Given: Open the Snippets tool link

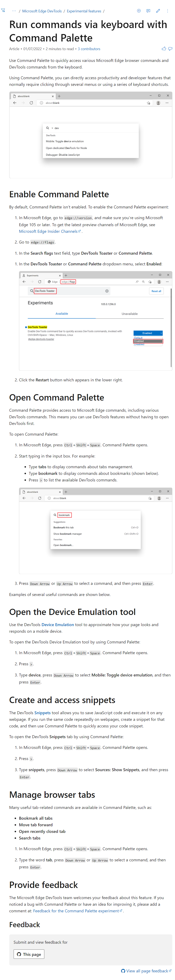Looking at the screenshot, I should pyautogui.click(x=42, y=713).
